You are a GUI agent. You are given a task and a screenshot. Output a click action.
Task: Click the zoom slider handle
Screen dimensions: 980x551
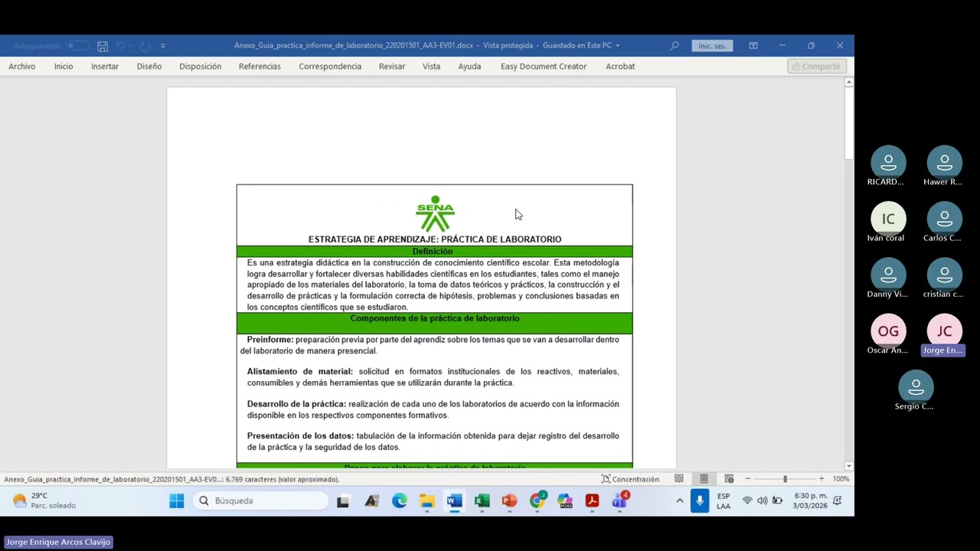785,479
